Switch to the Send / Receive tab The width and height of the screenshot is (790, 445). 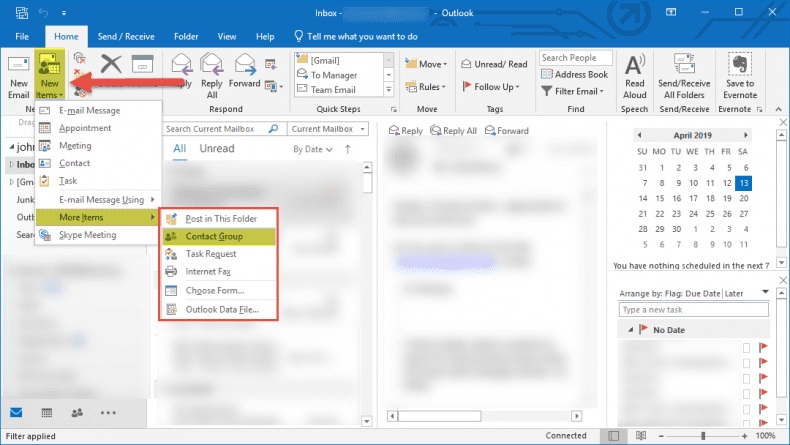point(125,36)
